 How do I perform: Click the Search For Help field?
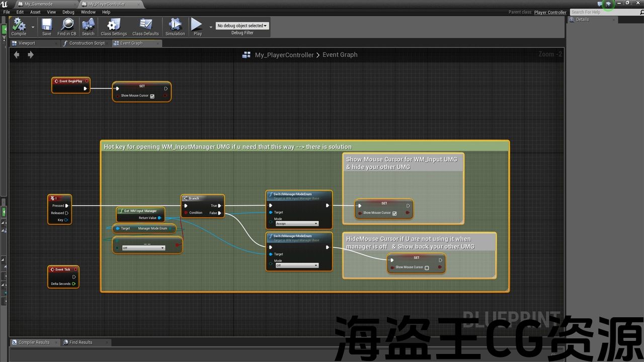(x=599, y=12)
